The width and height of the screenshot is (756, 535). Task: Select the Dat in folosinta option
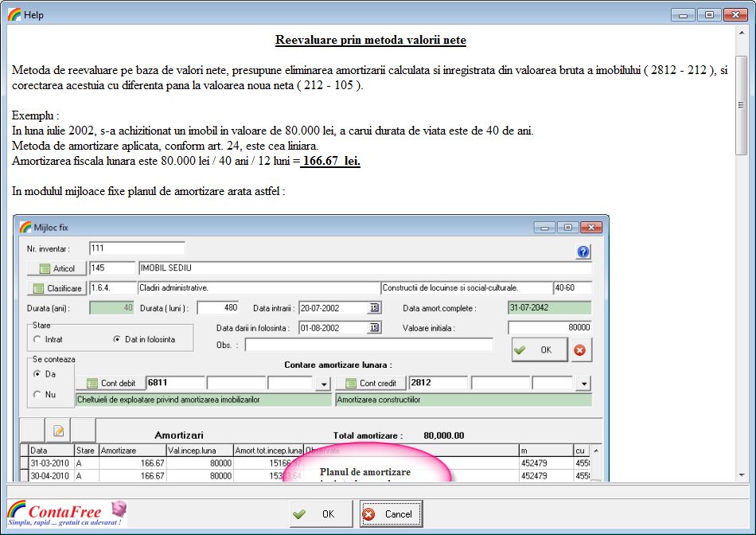click(x=118, y=339)
